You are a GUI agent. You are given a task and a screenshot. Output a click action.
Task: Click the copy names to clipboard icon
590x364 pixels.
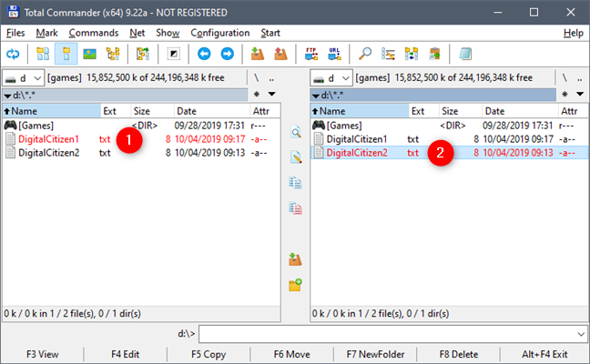point(434,55)
